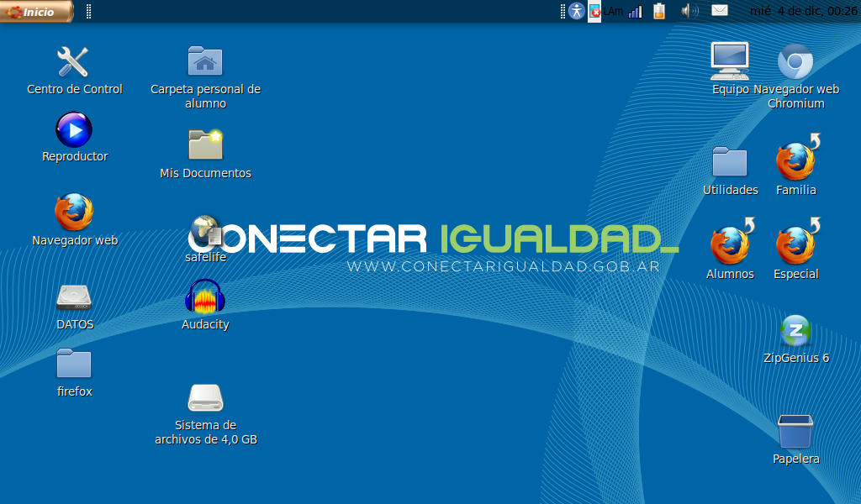Open ZipGenius 6 icon
The image size is (861, 504).
coord(795,331)
